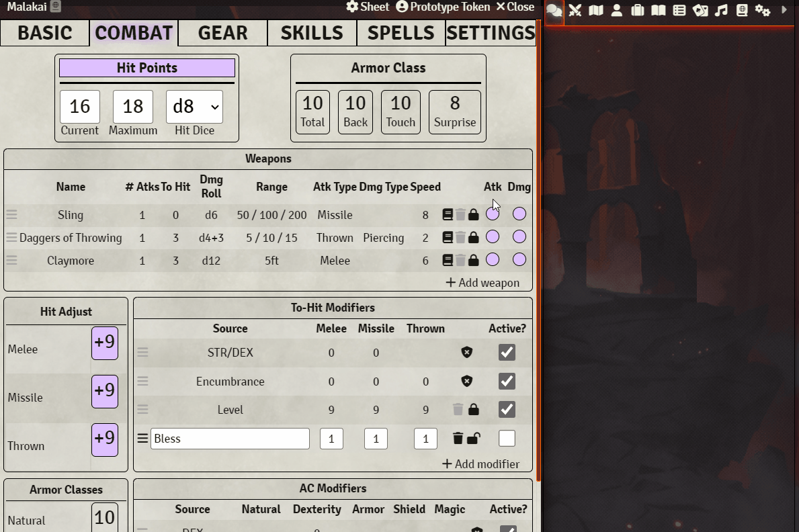Screen dimensions: 799x532
Task: Open the Actors directory sidebar tab
Action: tap(617, 10)
